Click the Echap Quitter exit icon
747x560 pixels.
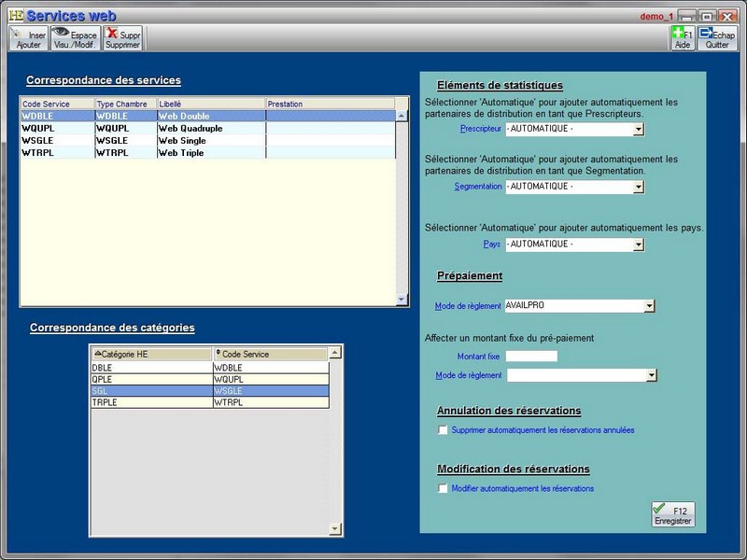(716, 38)
